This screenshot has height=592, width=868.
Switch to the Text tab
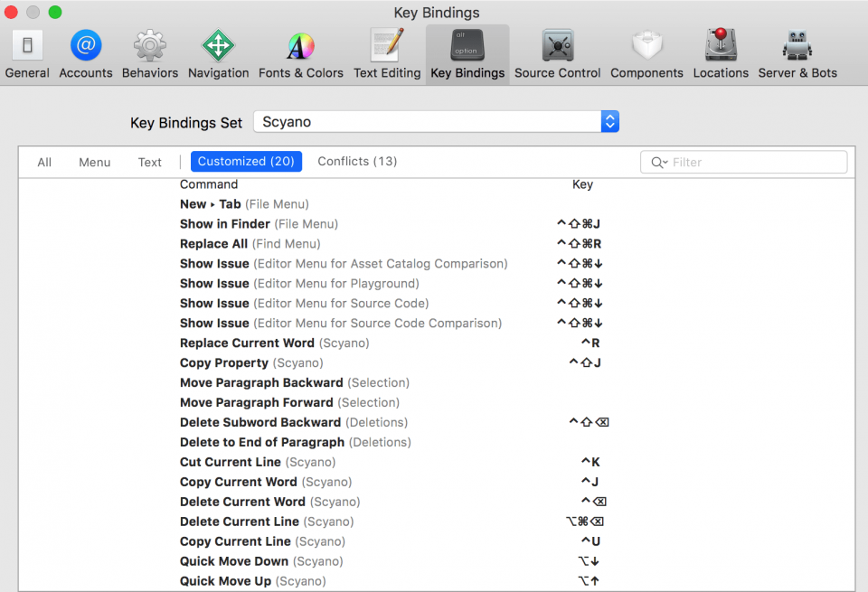(x=149, y=162)
